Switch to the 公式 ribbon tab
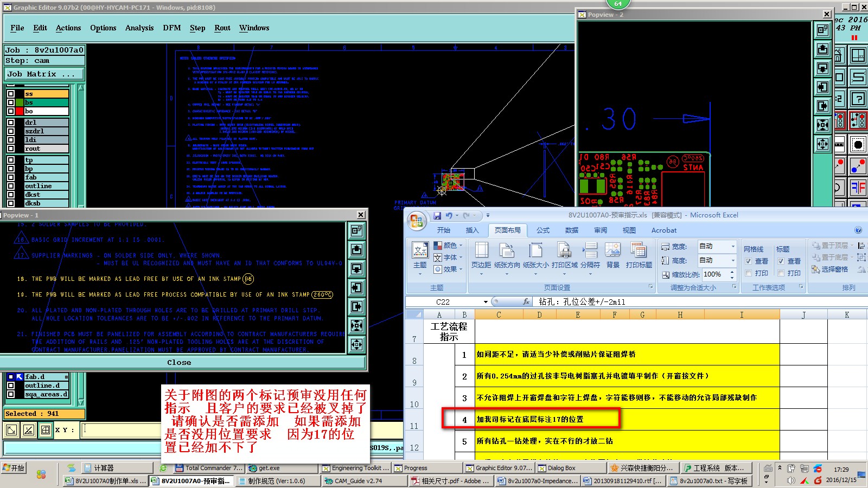Viewport: 868px width, 488px height. point(543,230)
